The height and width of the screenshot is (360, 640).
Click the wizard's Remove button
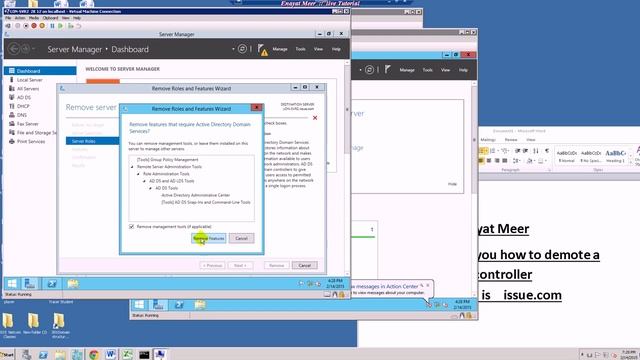click(277, 265)
